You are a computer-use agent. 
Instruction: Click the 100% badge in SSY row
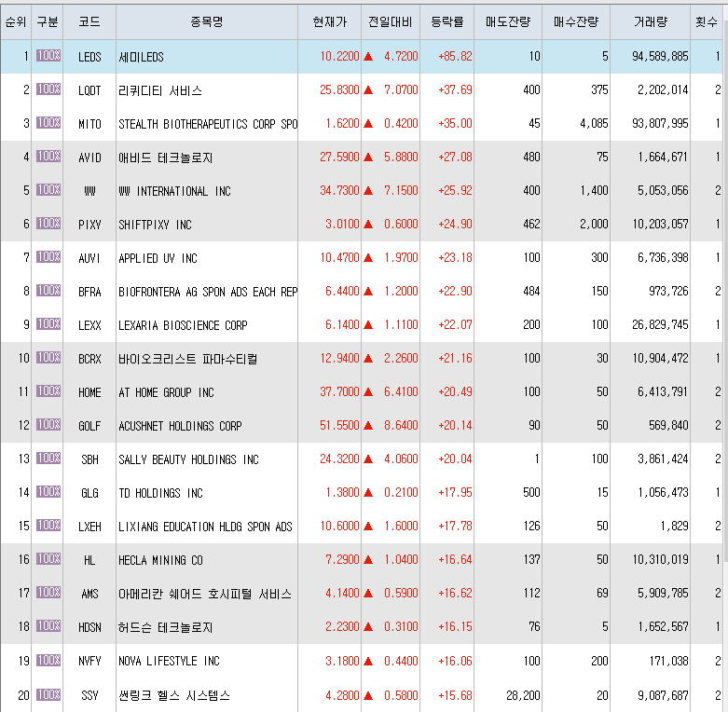click(48, 694)
